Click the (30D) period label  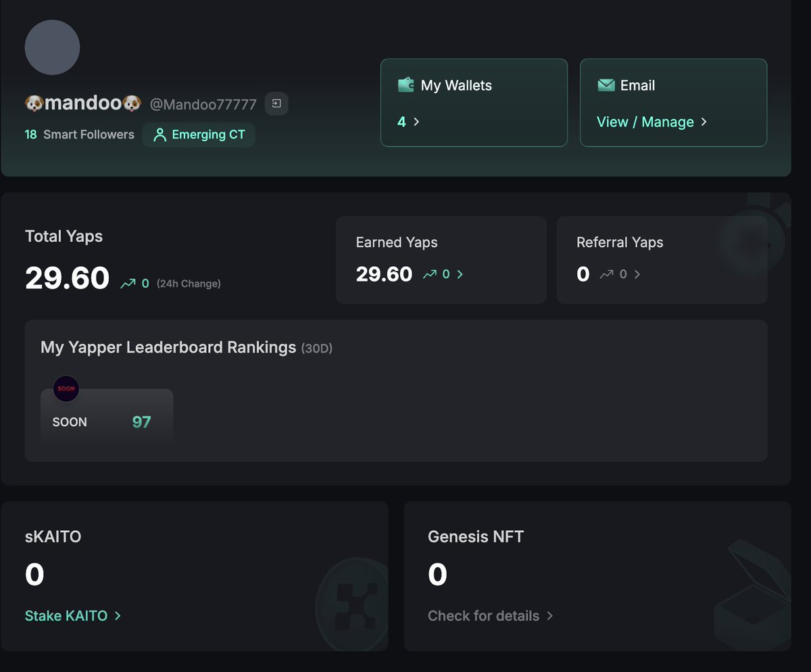pos(317,349)
